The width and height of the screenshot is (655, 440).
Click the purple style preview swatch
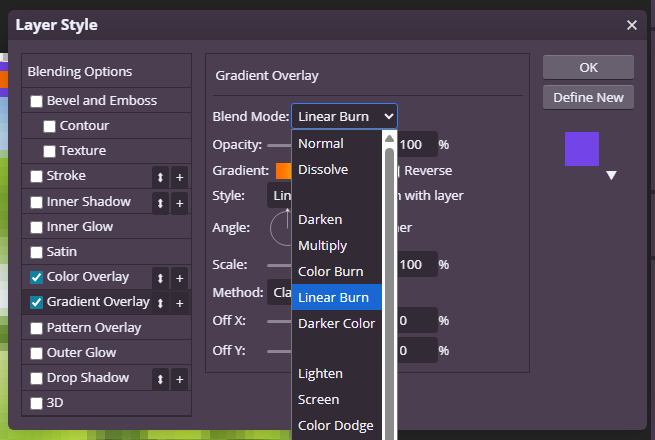pos(582,148)
